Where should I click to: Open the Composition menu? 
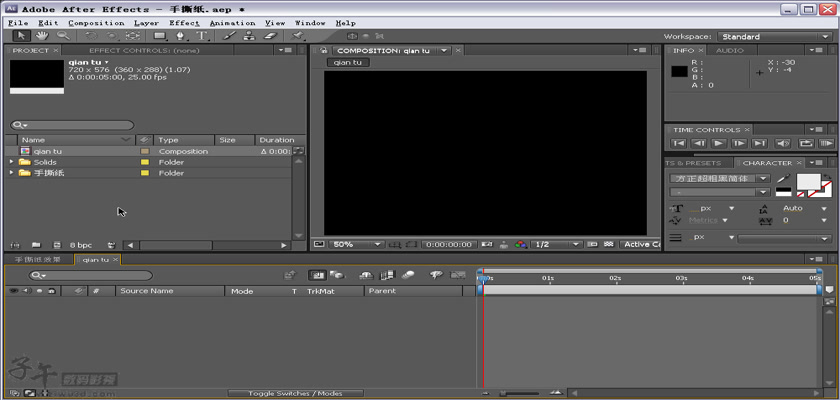coord(96,23)
